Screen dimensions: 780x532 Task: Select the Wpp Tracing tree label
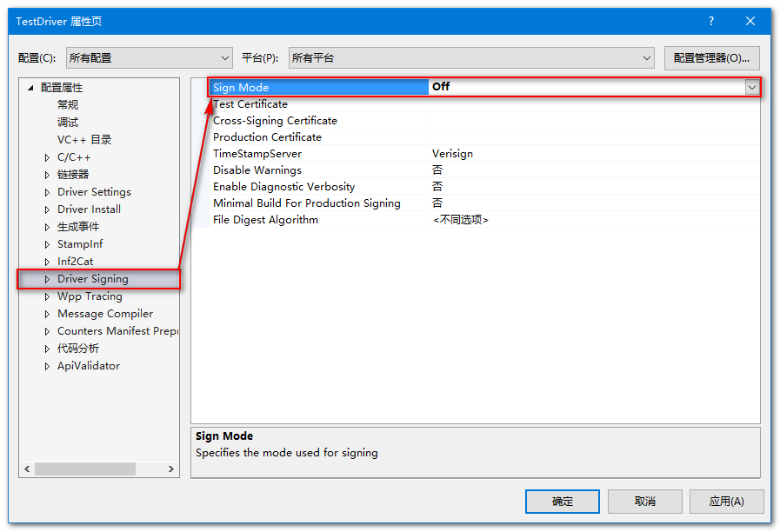click(90, 296)
